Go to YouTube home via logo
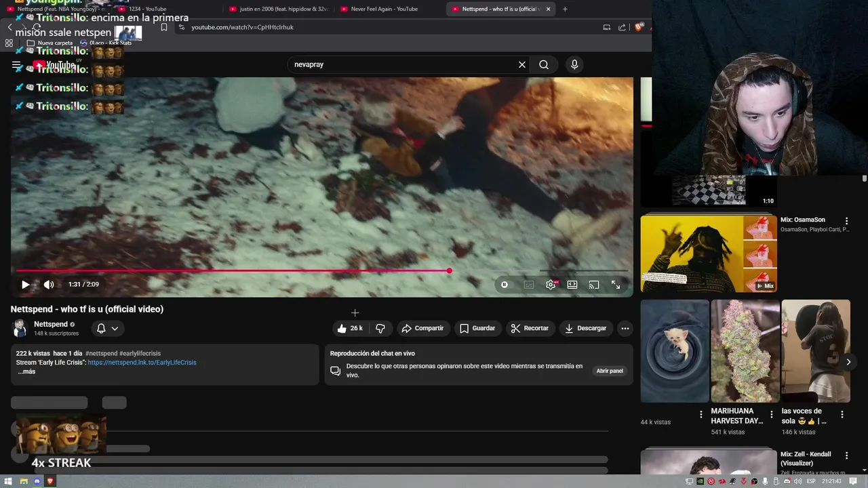Screen dimensions: 868x488 (56, 65)
